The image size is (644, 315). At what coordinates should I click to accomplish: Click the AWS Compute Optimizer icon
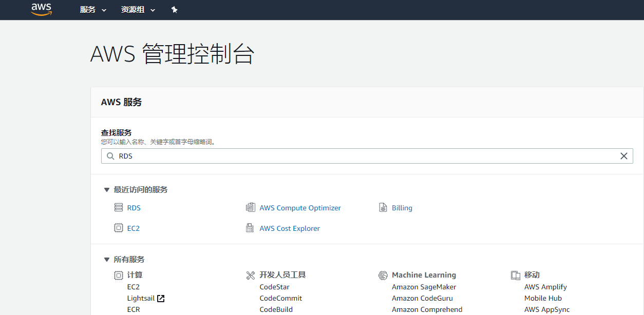pyautogui.click(x=251, y=208)
